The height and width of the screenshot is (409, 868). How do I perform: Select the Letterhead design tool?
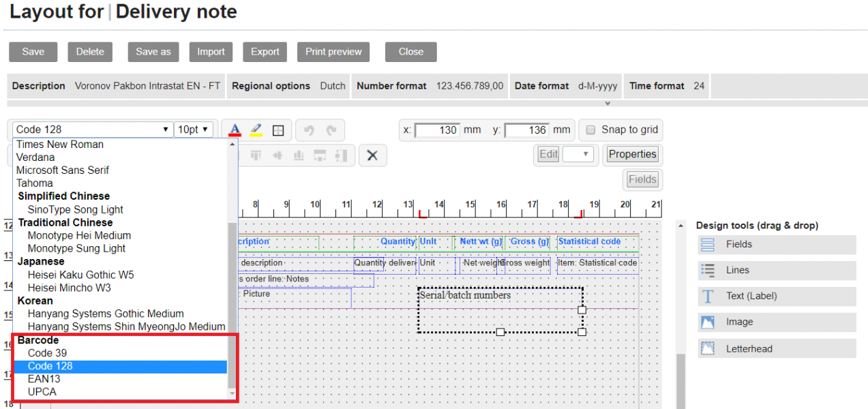coord(777,348)
